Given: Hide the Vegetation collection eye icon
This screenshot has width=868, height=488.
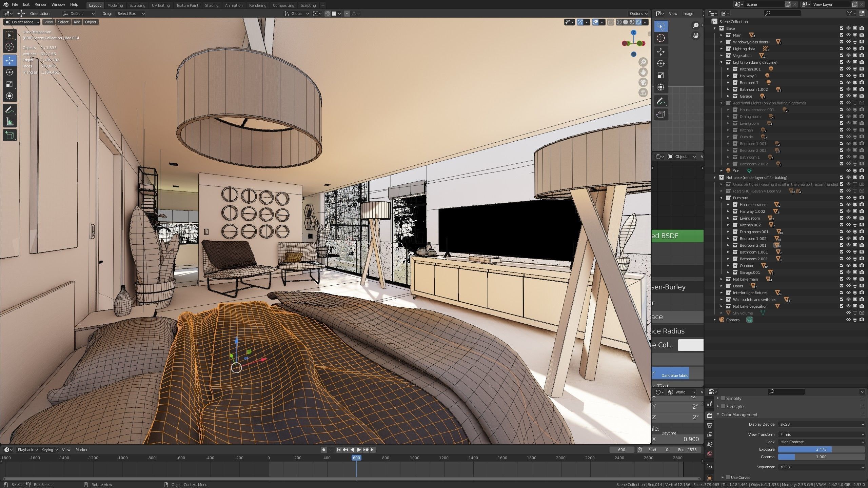Looking at the screenshot, I should point(848,56).
